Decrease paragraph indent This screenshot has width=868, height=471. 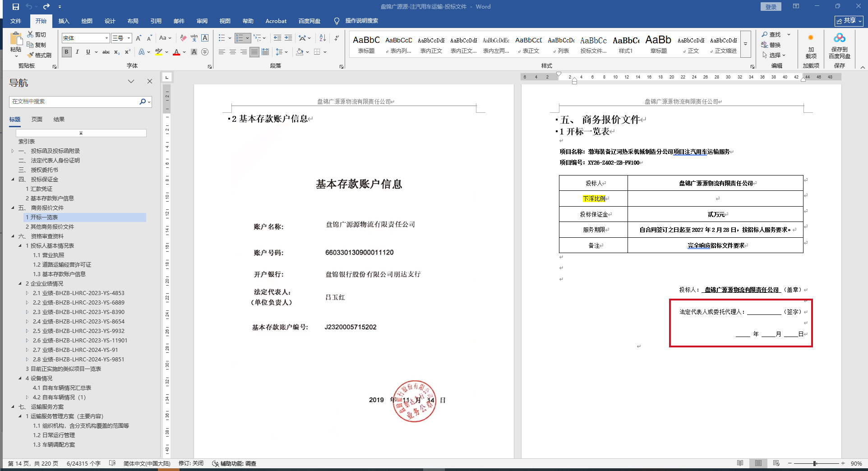[x=277, y=38]
